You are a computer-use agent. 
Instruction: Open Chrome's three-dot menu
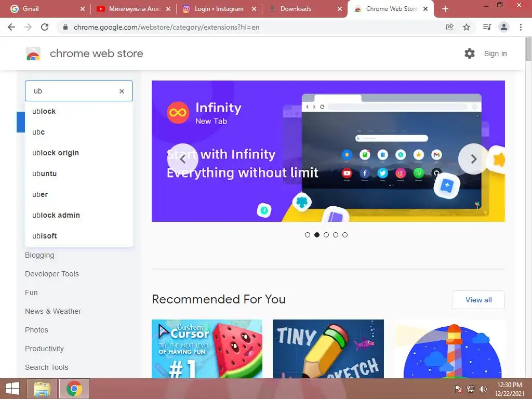[521, 27]
